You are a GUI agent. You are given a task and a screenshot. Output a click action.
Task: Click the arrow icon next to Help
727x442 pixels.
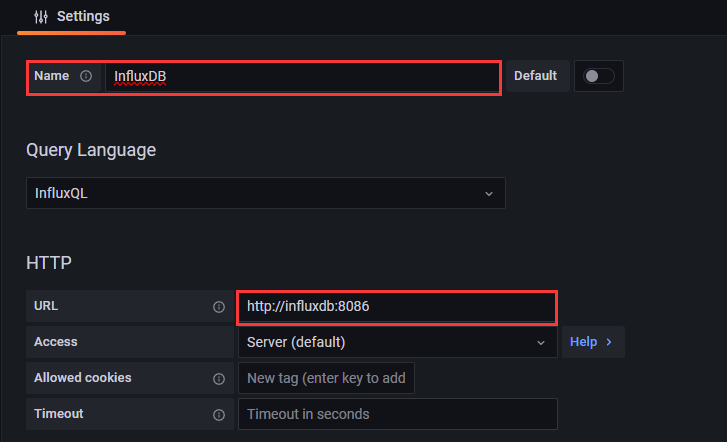tap(609, 342)
